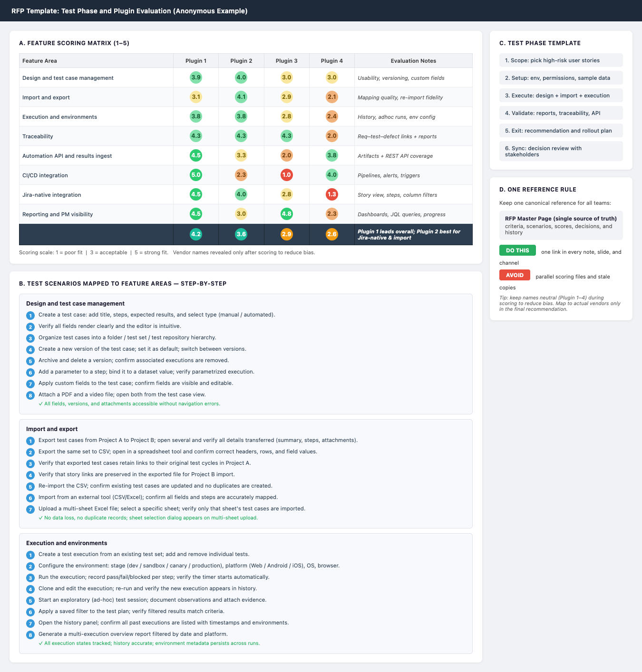
Task: Click the 'Plugin 2' column header
Action: tap(241, 61)
